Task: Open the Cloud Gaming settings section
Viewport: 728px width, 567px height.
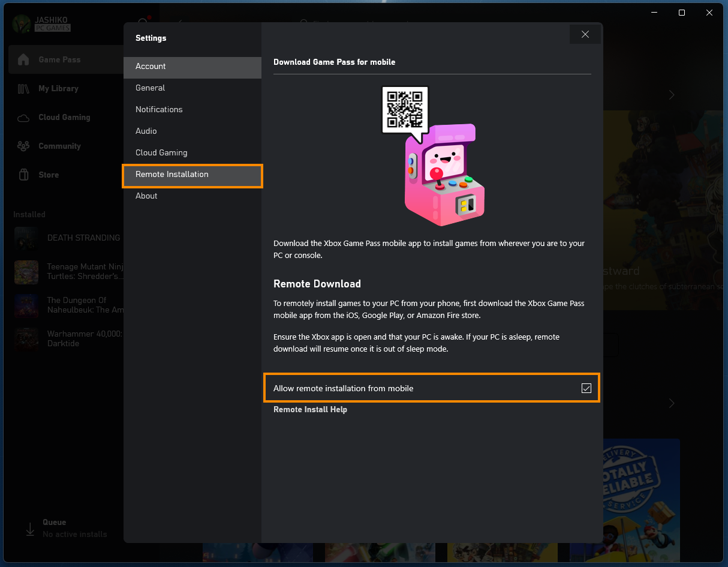Action: pyautogui.click(x=192, y=153)
